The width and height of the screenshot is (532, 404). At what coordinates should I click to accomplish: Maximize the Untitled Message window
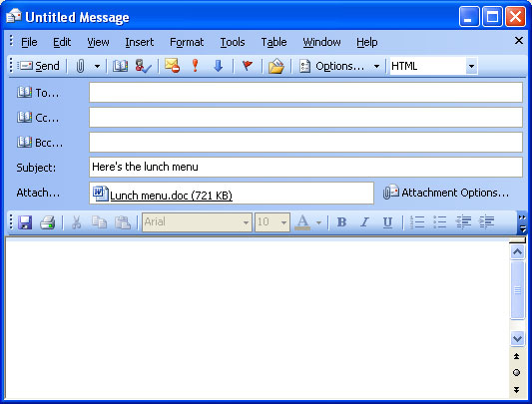coord(493,16)
